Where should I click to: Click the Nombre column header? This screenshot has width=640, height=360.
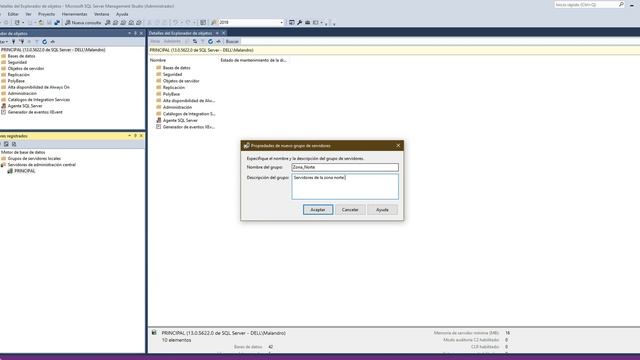(158, 60)
